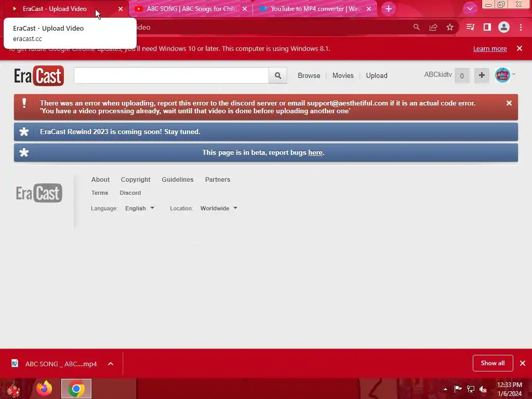The image size is (532, 399).
Task: Click Learn more in update infobar
Action: (489, 48)
